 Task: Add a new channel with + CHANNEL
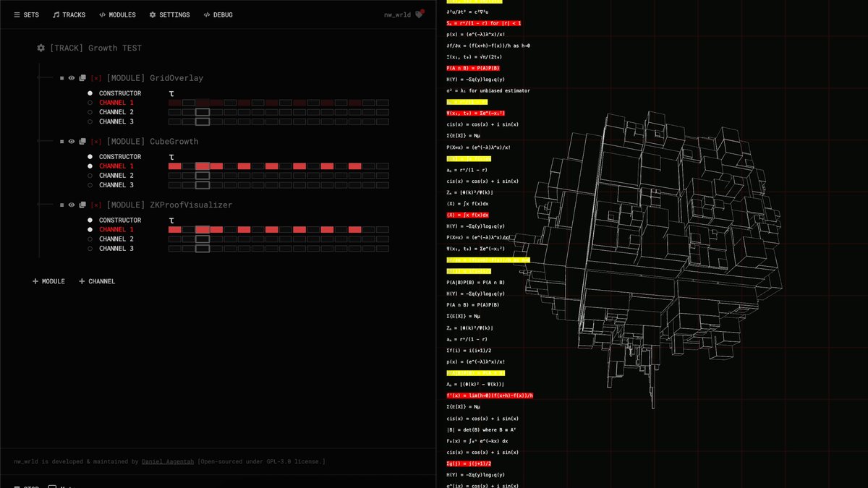coord(97,281)
